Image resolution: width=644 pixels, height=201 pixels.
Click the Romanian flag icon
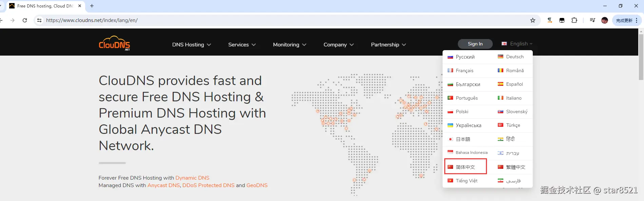[x=501, y=71]
